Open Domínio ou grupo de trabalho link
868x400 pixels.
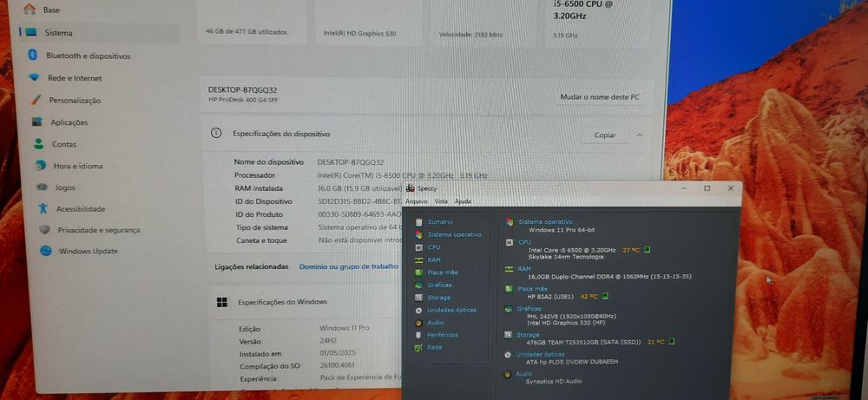coord(349,266)
